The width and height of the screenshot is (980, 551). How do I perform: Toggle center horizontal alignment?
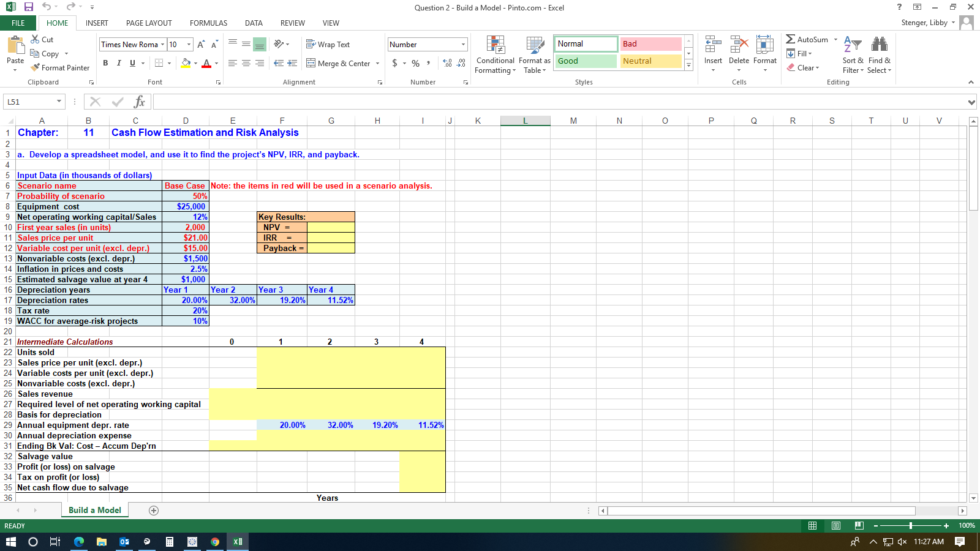pyautogui.click(x=246, y=63)
